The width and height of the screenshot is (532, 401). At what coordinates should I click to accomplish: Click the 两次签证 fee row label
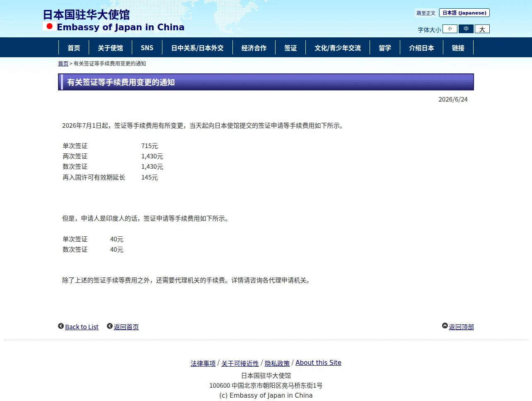(x=75, y=156)
